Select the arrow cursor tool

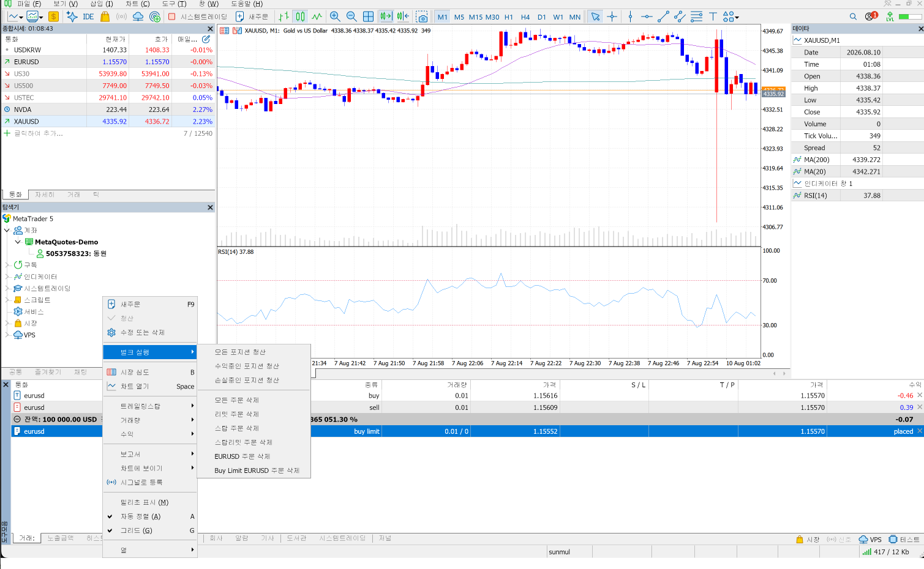[x=595, y=17]
